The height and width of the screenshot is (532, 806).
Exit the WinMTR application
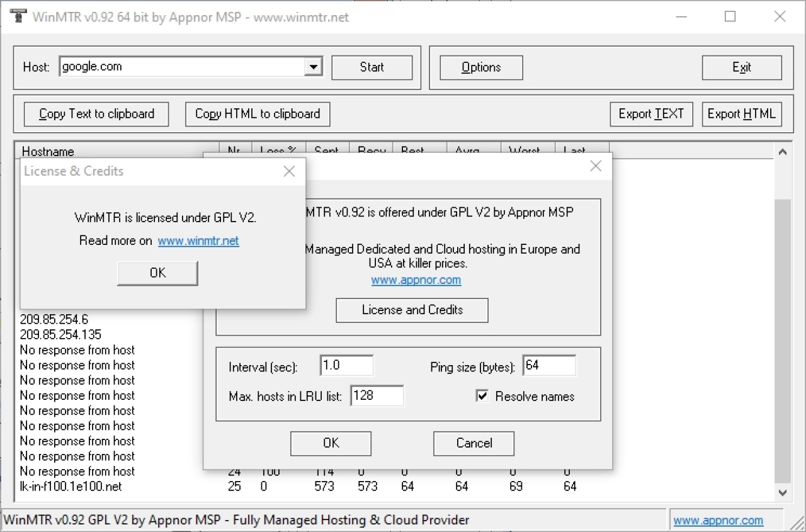coord(742,67)
